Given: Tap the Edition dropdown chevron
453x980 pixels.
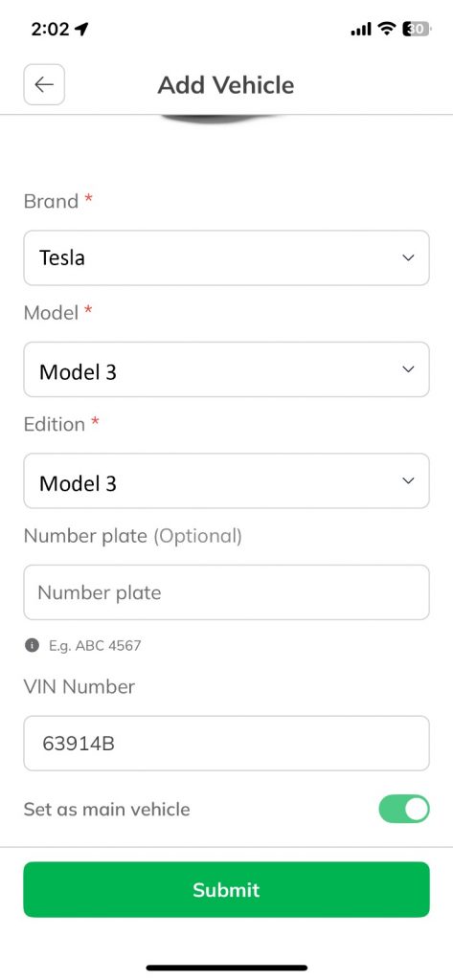Looking at the screenshot, I should (x=408, y=480).
